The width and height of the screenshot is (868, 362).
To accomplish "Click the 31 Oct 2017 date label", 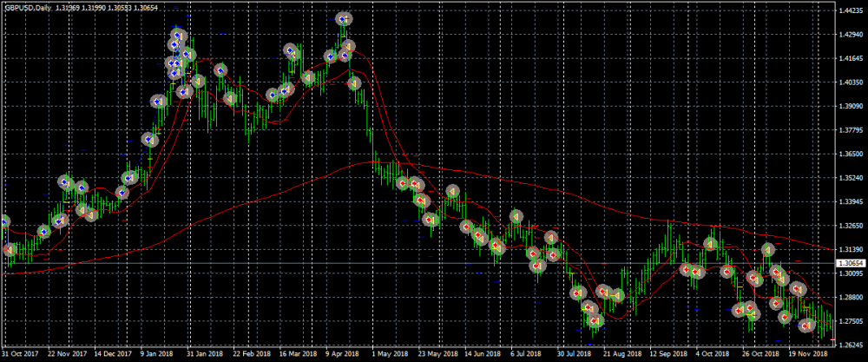I will (20, 354).
